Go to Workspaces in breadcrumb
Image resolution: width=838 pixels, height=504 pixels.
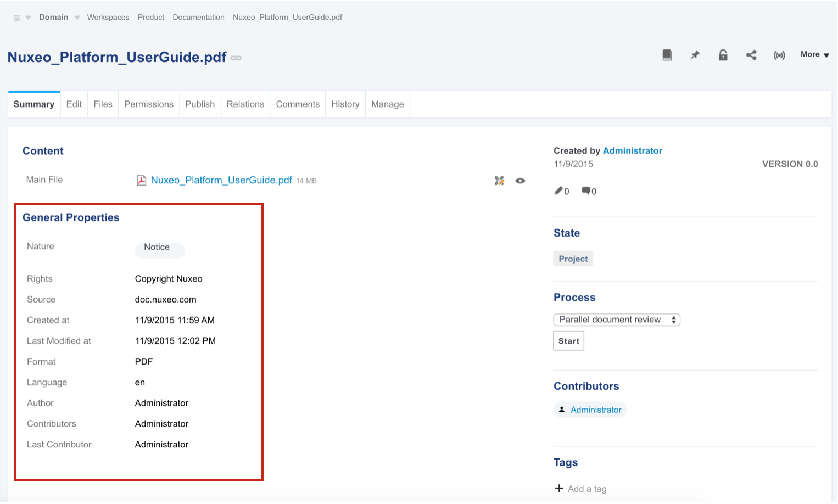click(x=108, y=17)
